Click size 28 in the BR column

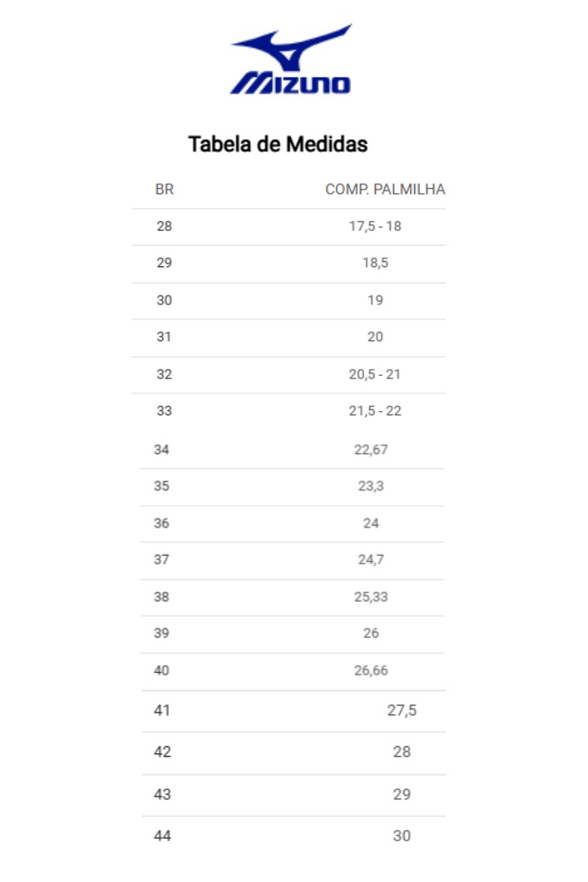pos(164,226)
